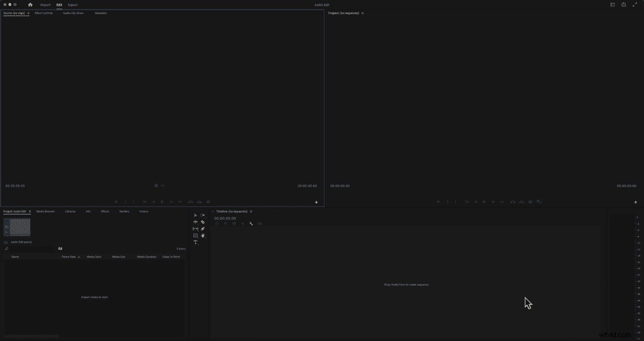Screen dimensions: 644x341
Task: Export frame from Program monitor camera icon
Action: click(530, 202)
